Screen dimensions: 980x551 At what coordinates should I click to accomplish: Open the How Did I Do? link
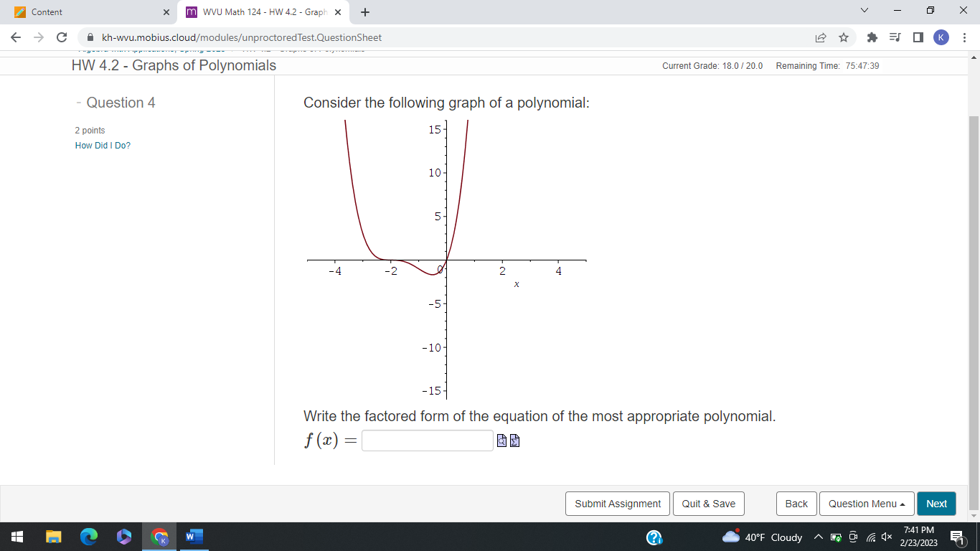pyautogui.click(x=103, y=145)
